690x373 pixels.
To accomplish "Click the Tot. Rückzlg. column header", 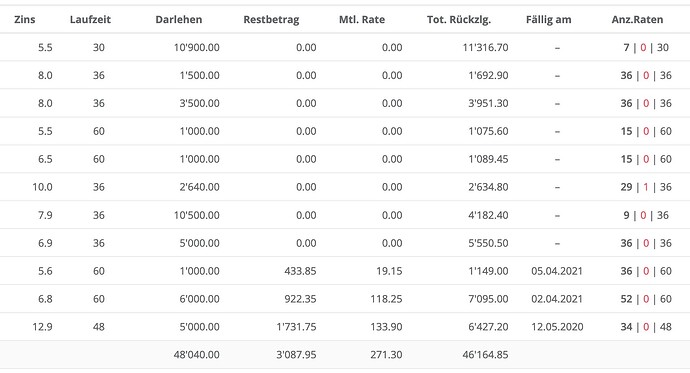I will pyautogui.click(x=459, y=19).
